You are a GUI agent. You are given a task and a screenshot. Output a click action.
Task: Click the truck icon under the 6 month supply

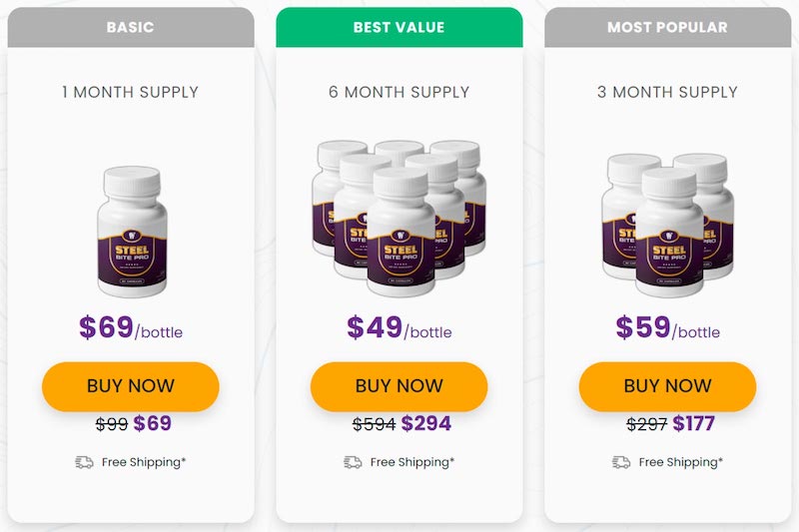point(353,462)
